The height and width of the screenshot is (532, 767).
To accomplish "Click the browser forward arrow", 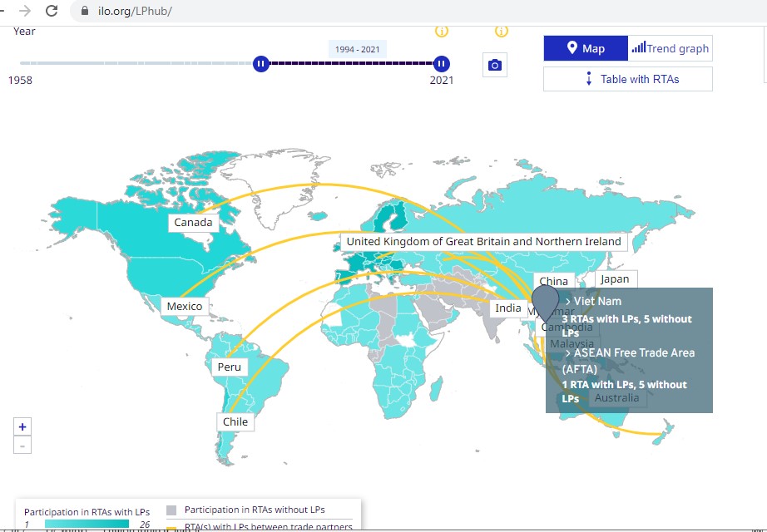I will point(25,11).
